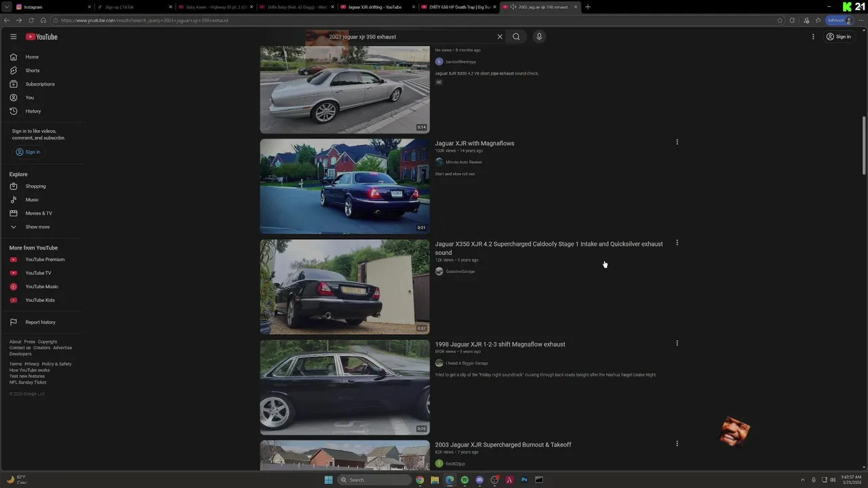Viewport: 868px width, 488px height.
Task: Play the 1998 XJR Magnaflow thumbnail
Action: [344, 387]
